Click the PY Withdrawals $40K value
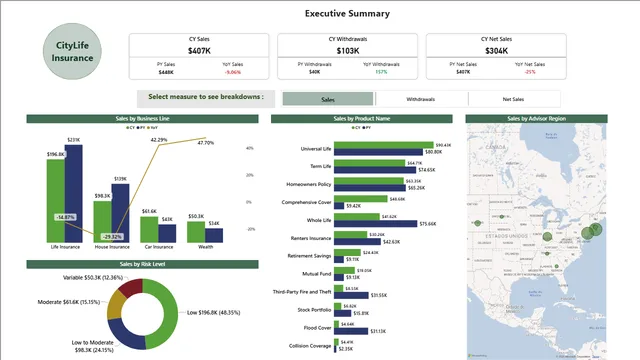640x360 pixels. point(314,72)
